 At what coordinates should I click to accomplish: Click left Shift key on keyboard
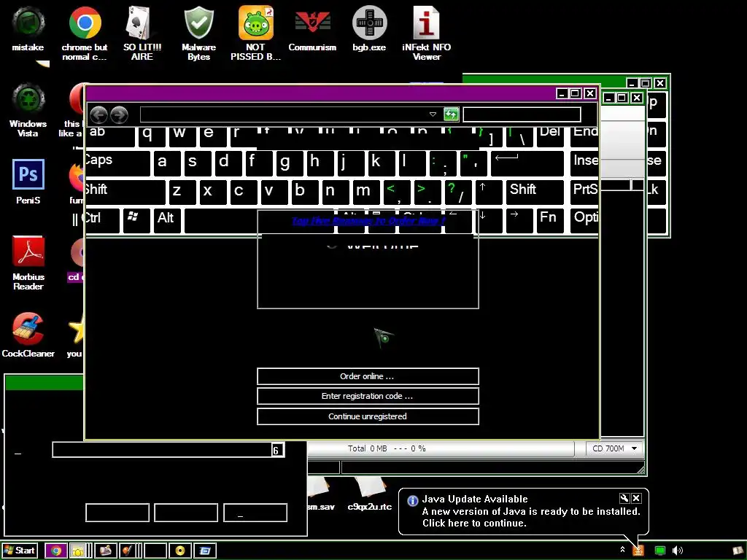(x=125, y=192)
